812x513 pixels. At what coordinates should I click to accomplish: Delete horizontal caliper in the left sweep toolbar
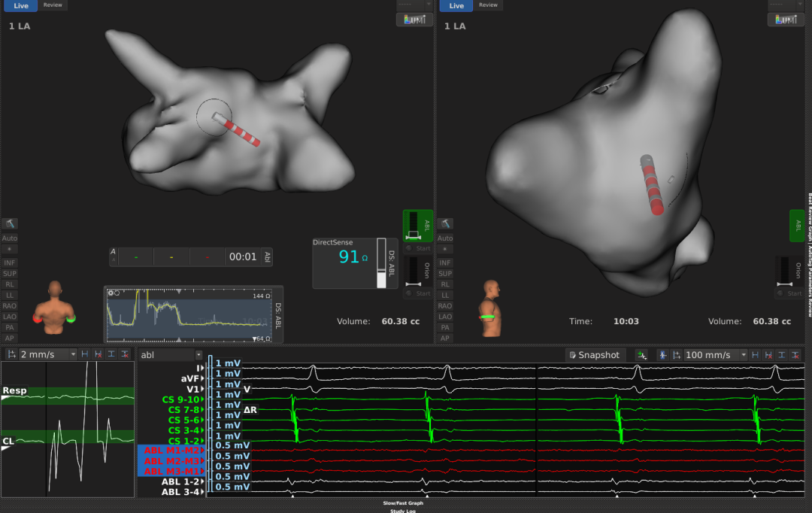[x=98, y=354]
